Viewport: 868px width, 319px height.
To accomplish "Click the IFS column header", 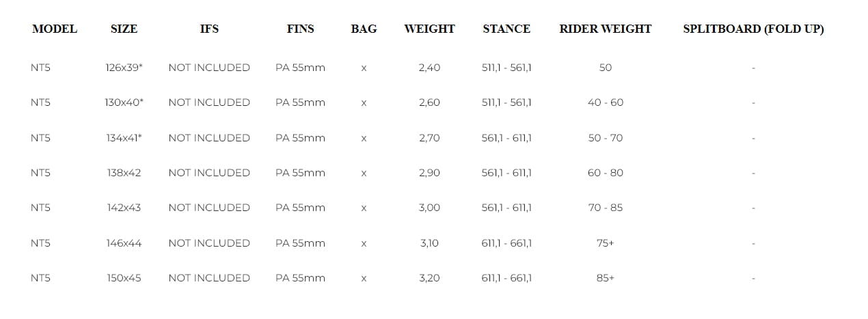I will [209, 29].
